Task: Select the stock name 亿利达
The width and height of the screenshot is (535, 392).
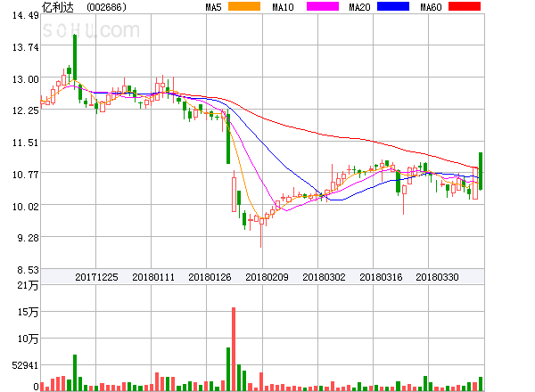Action: pyautogui.click(x=58, y=7)
